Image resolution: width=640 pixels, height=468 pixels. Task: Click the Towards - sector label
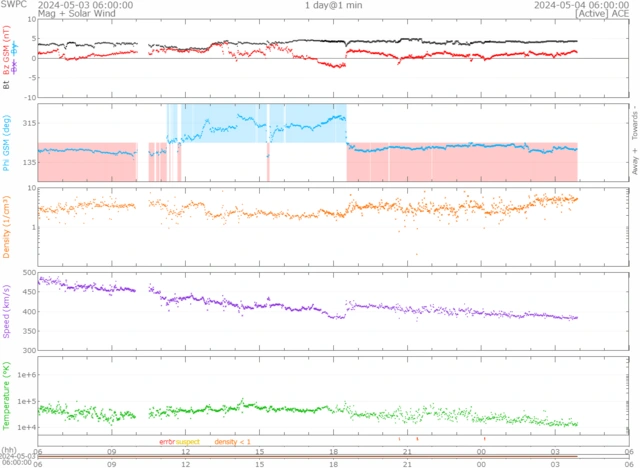[633, 122]
